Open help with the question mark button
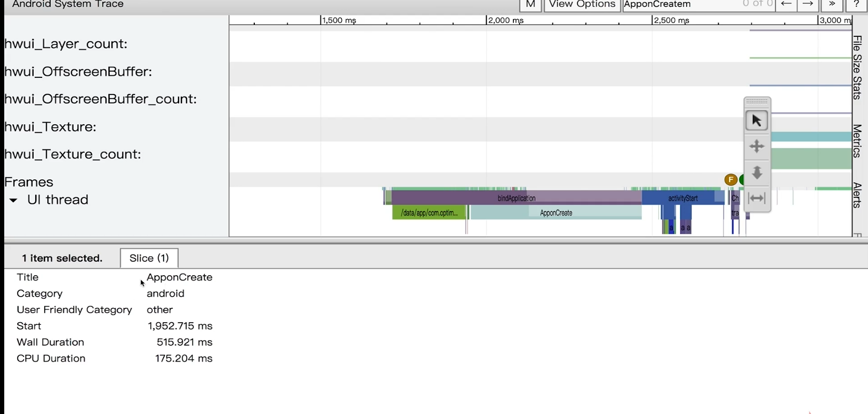This screenshot has height=414, width=868. (856, 4)
